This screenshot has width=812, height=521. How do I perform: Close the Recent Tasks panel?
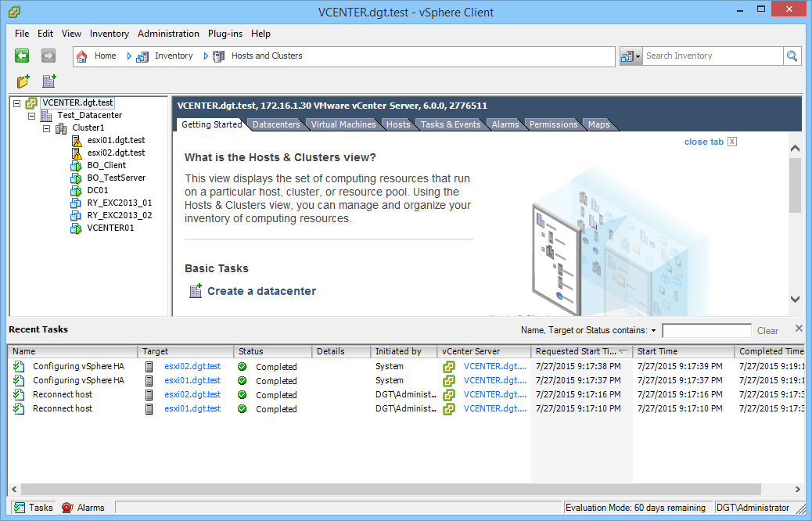pyautogui.click(x=799, y=329)
